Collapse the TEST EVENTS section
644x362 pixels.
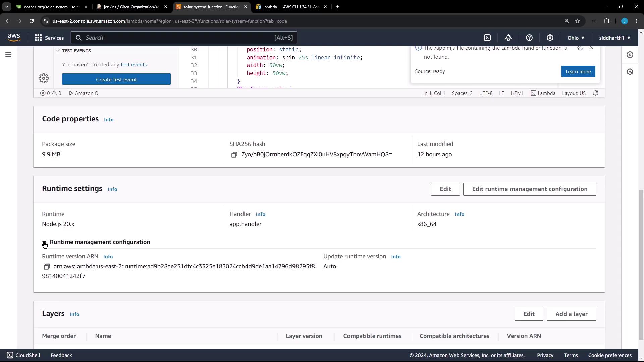click(58, 51)
